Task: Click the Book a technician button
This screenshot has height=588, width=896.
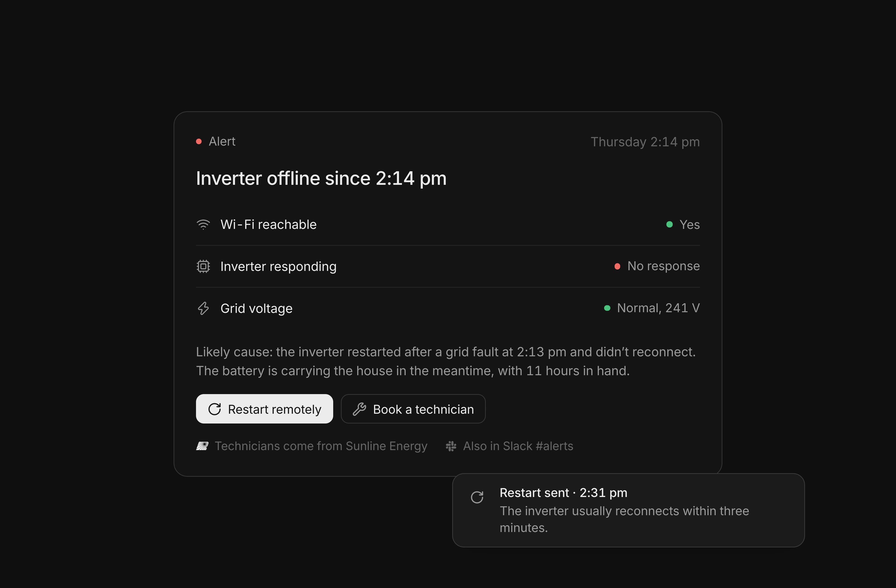Action: pos(413,409)
